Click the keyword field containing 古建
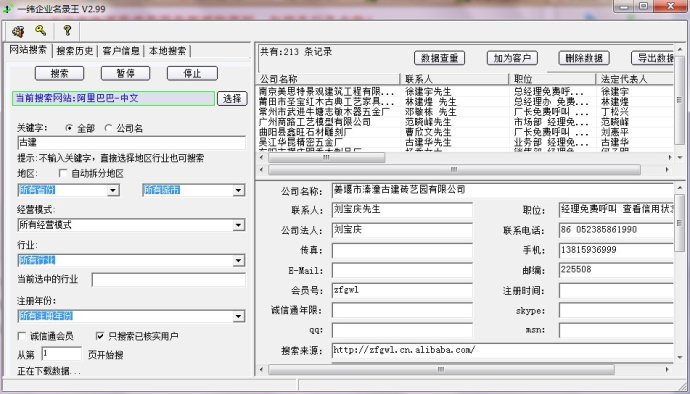Screen dimensions: 690x394 click(131, 143)
